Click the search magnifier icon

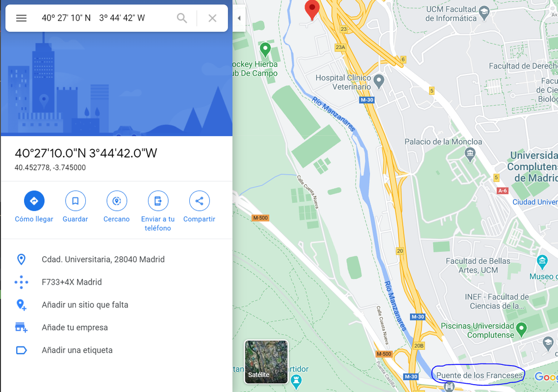182,18
